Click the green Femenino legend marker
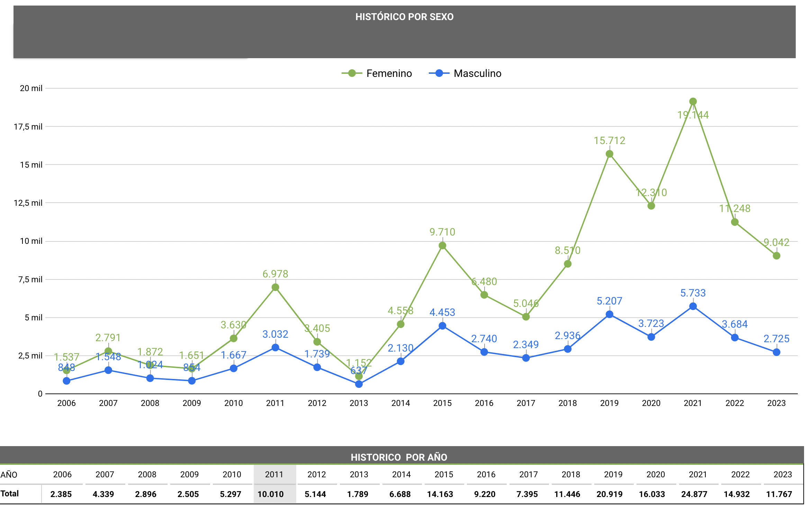The height and width of the screenshot is (505, 812). coord(352,73)
